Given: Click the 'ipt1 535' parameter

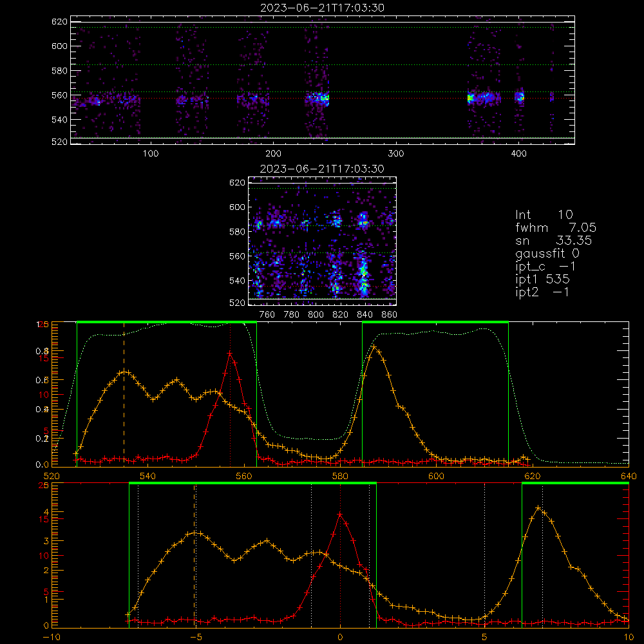Looking at the screenshot, I should click(542, 279).
